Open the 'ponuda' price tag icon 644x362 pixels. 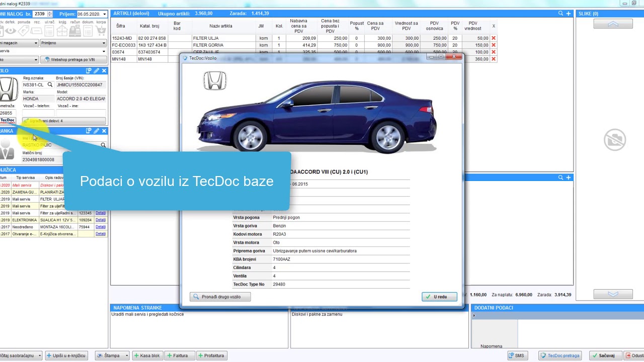(23, 31)
